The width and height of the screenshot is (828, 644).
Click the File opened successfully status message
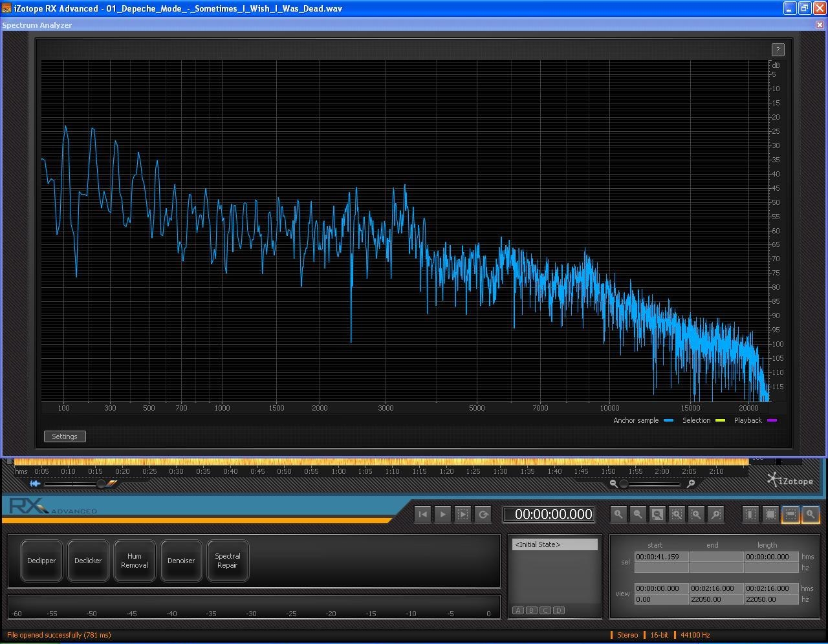click(x=59, y=635)
